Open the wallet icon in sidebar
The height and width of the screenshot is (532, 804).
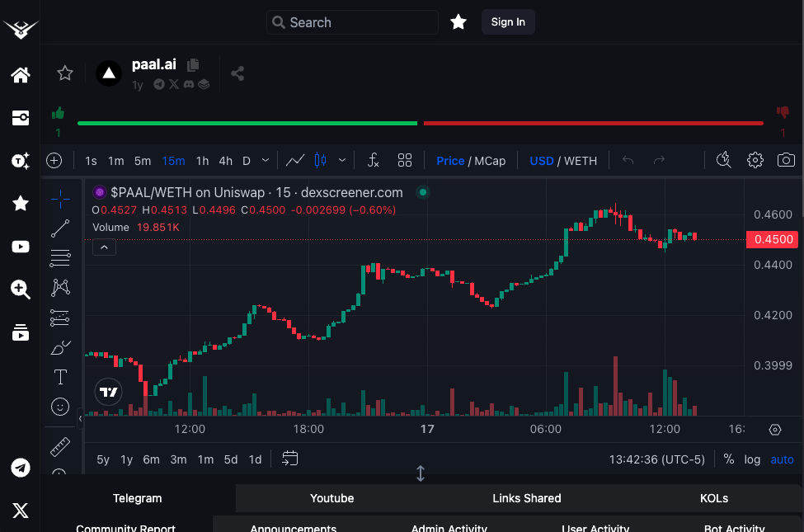[x=21, y=118]
